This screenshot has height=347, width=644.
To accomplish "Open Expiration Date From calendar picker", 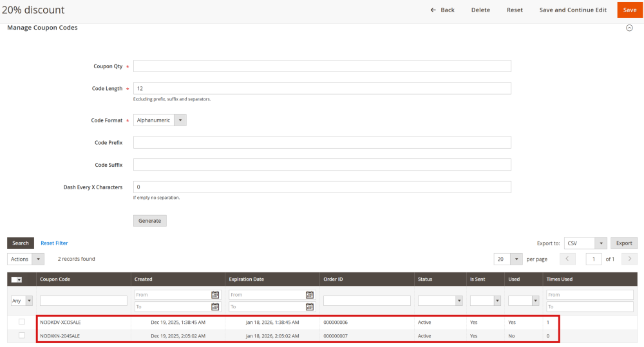I will (310, 295).
